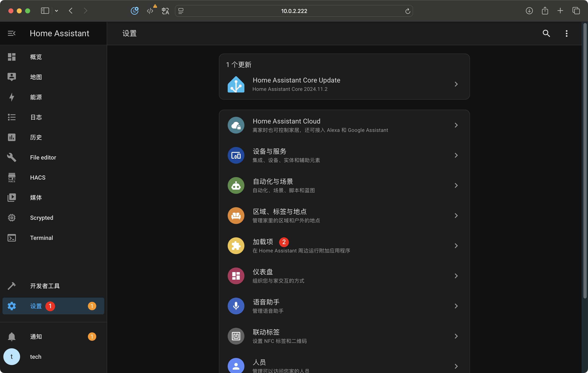This screenshot has height=373, width=588.
Task: Click the 仪表盘 dashboard icon
Action: pos(236,276)
